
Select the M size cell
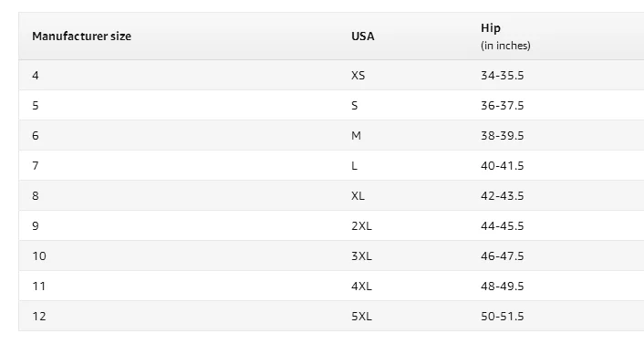[356, 136]
